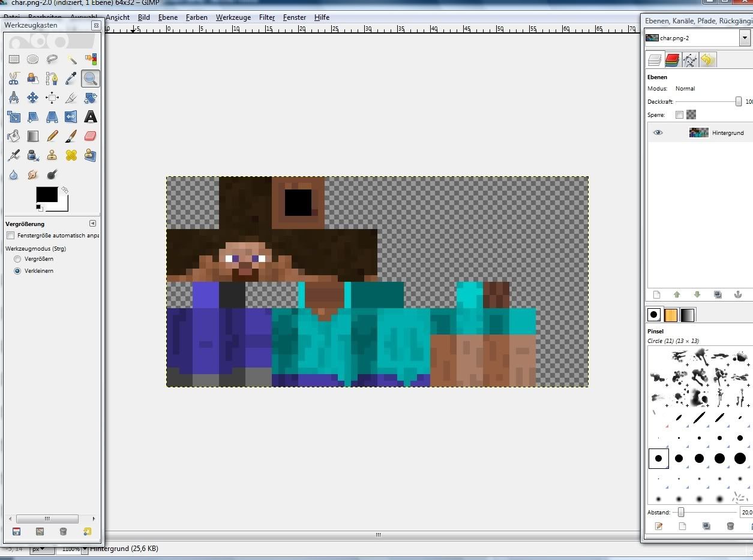Open the zoom level dropdown in status bar

tap(85, 549)
